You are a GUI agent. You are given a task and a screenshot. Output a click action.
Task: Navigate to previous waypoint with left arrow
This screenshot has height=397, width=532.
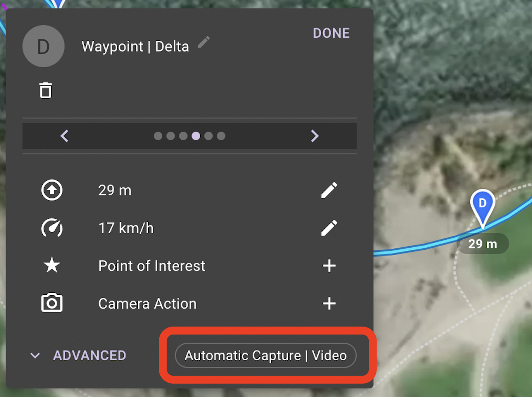click(65, 136)
